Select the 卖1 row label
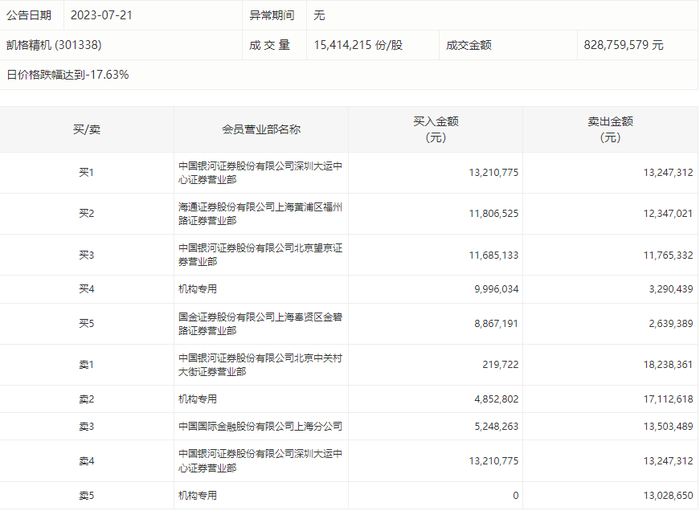Screen dimensions: 700x511 [87, 365]
